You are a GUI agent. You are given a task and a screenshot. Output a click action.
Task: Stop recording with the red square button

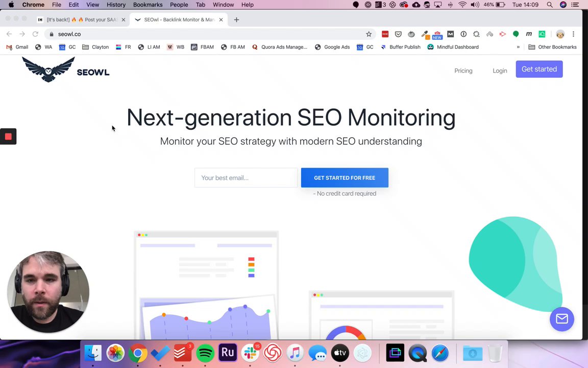[8, 136]
